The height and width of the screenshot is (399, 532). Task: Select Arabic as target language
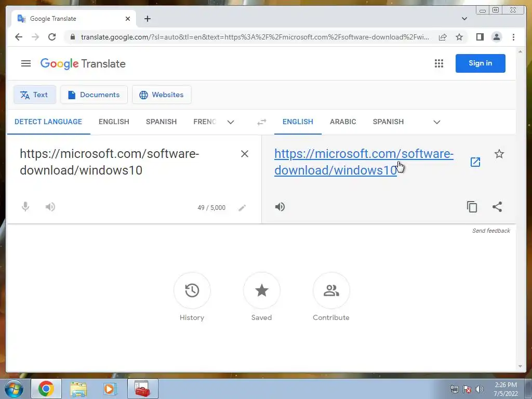tap(343, 122)
